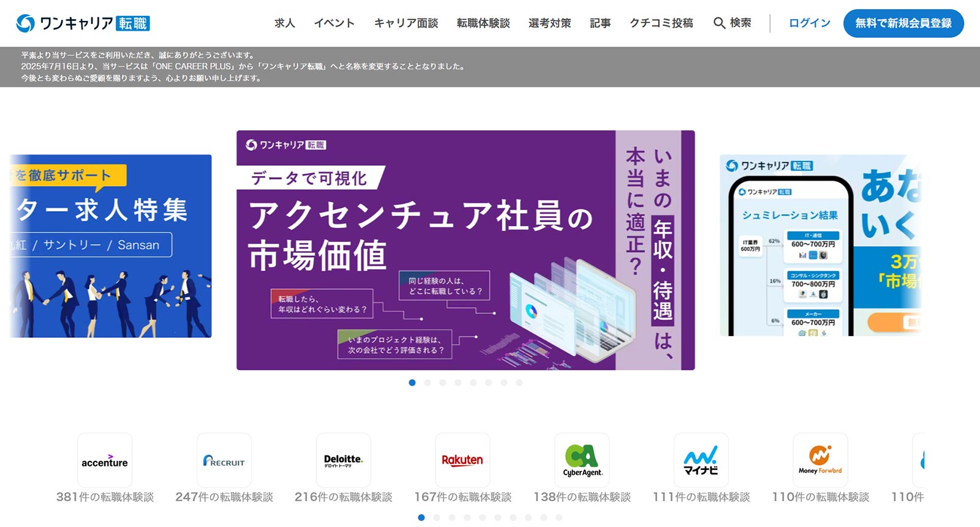Click the ログイン link
This screenshot has width=980, height=527.
click(x=810, y=23)
